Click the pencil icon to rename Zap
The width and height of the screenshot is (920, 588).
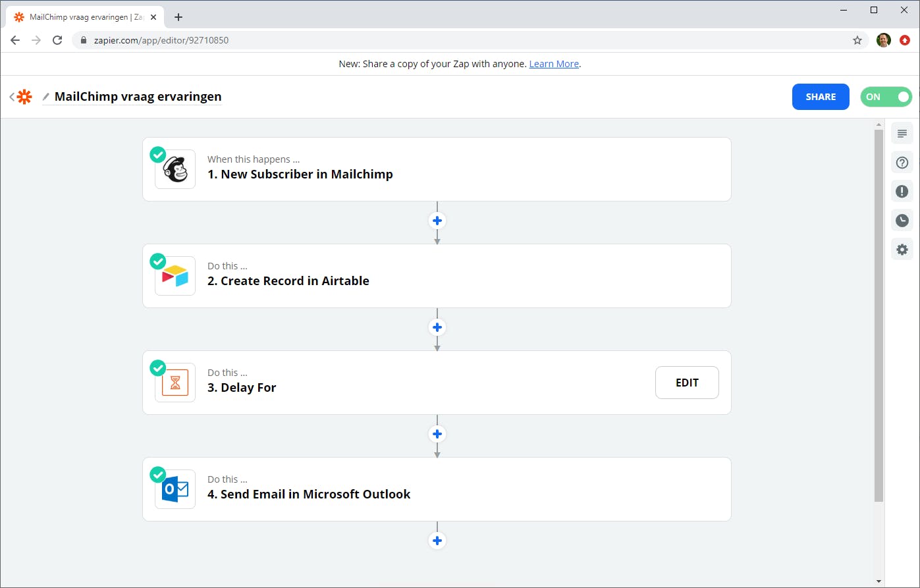tap(46, 97)
